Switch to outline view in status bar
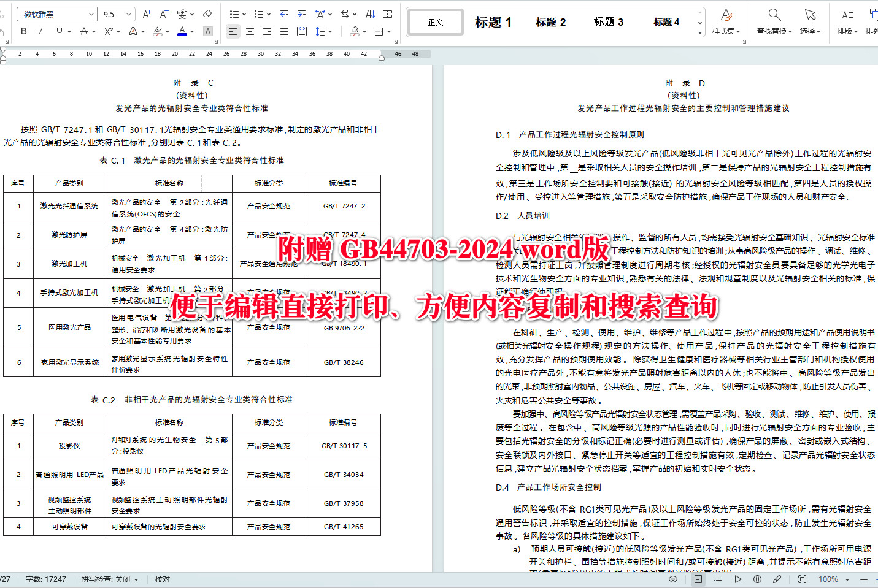Viewport: 878px width, 588px height. [718, 579]
